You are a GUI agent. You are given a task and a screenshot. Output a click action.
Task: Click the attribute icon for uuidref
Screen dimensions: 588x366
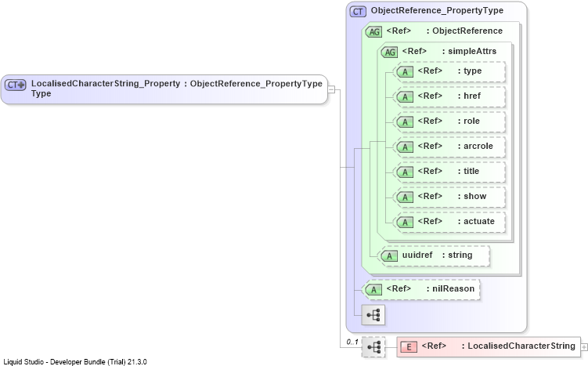coord(389,256)
